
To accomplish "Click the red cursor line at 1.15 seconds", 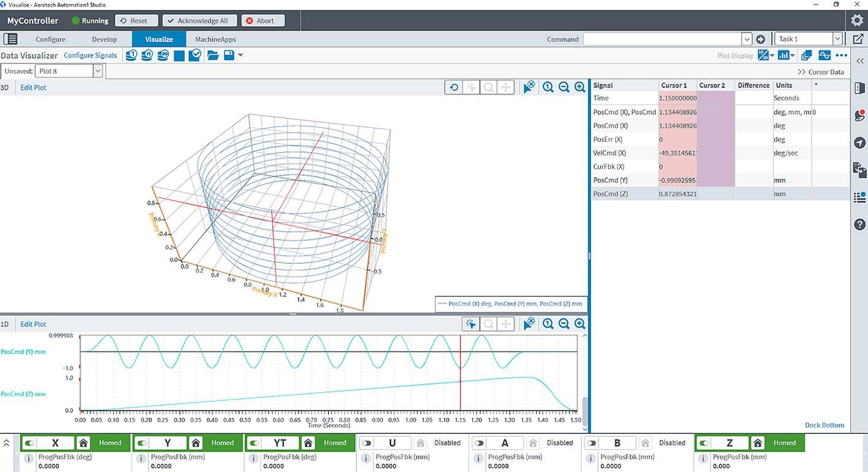I will coord(461,372).
